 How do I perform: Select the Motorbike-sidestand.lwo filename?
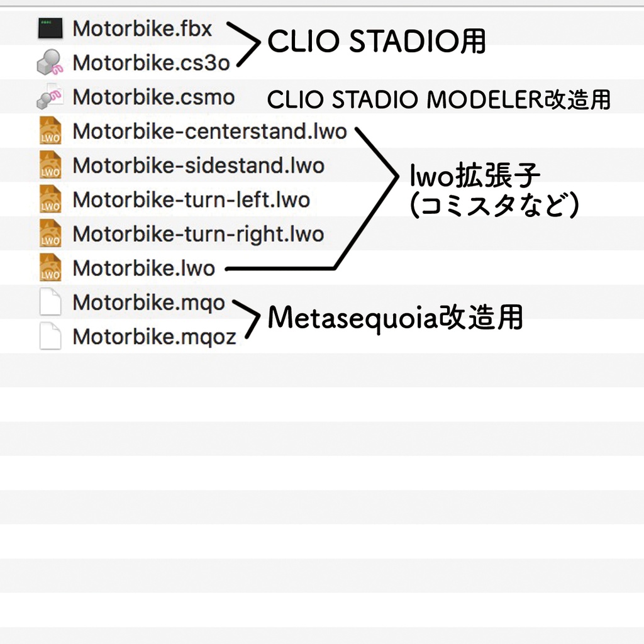[198, 165]
